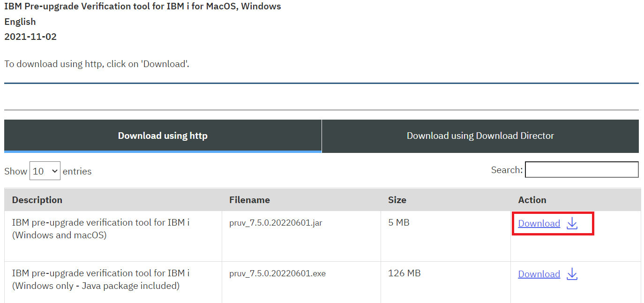The image size is (644, 303).
Task: Click the Windows and macOS description cell
Action: 100,229
